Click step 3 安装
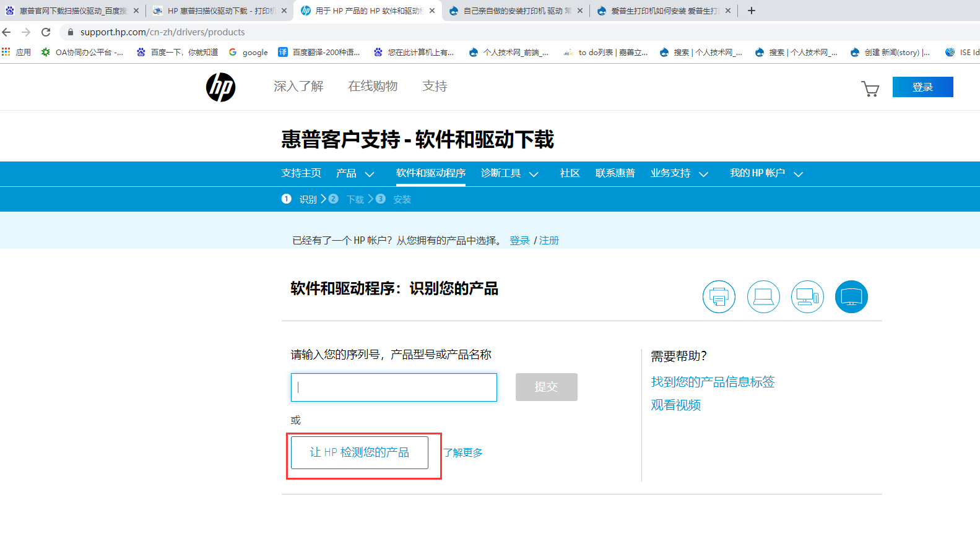 [394, 199]
